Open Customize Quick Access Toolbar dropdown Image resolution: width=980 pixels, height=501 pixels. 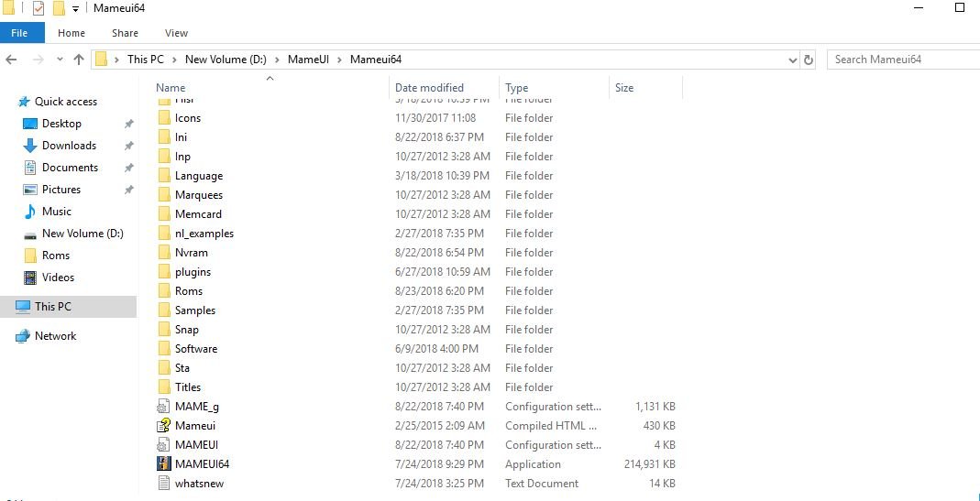click(75, 9)
